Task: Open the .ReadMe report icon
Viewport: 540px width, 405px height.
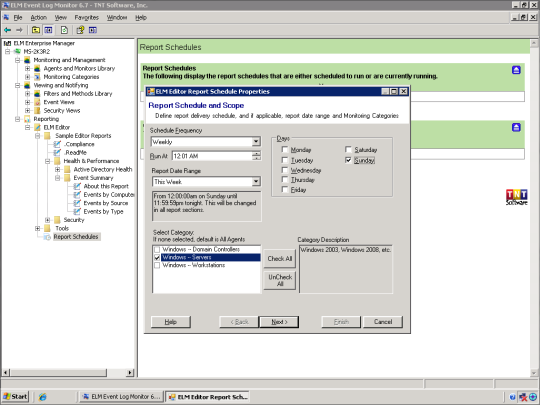Action: 57,153
